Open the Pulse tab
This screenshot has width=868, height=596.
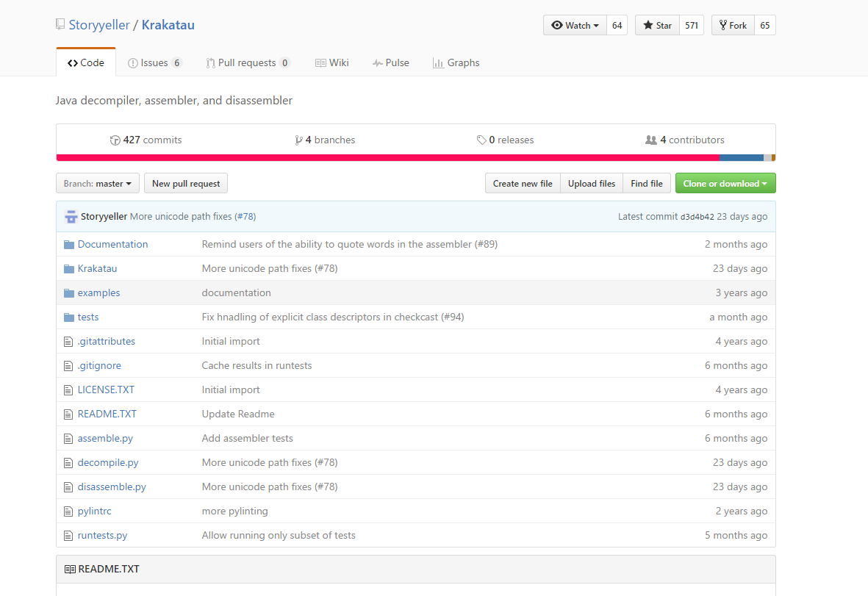[x=391, y=62]
